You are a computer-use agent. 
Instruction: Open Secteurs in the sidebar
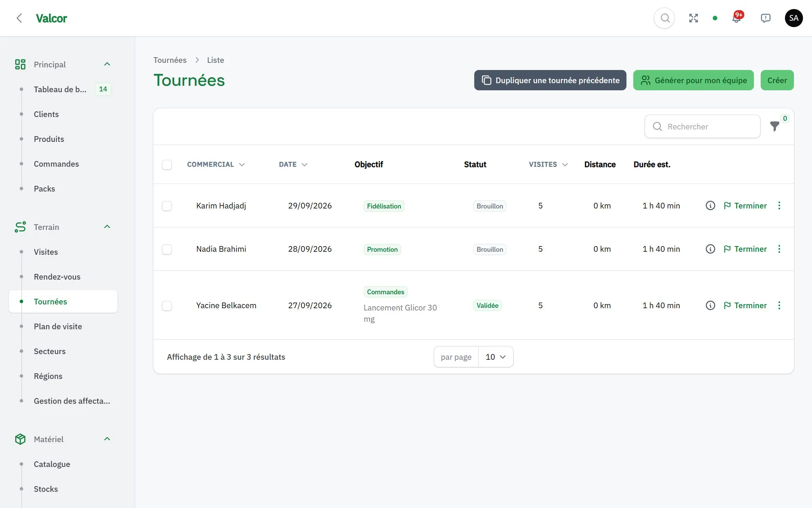point(63,351)
